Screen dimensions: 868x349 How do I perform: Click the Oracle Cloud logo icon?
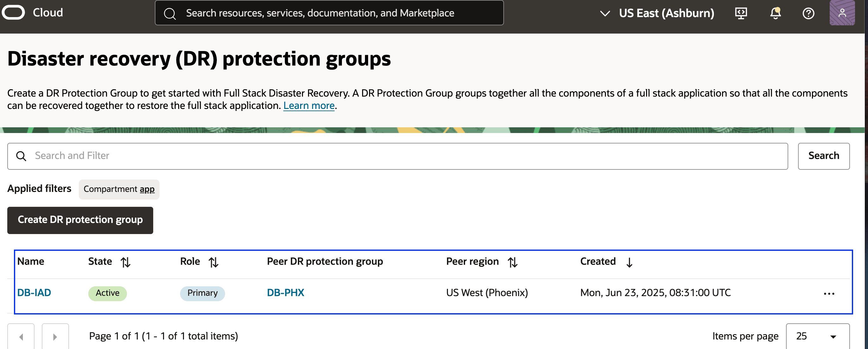[14, 12]
